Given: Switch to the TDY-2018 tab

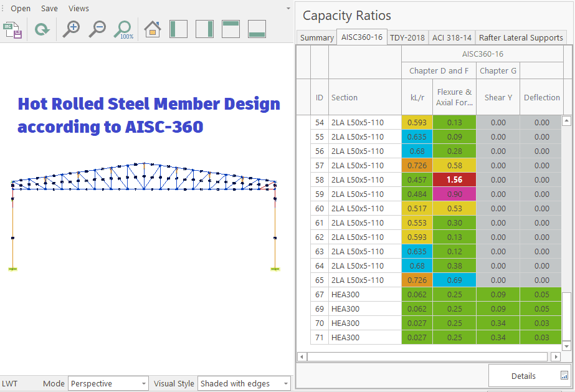Looking at the screenshot, I should (x=407, y=37).
